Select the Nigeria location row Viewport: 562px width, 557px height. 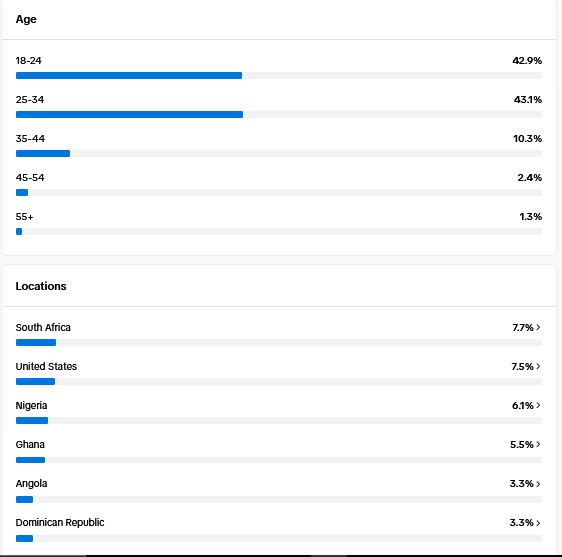[278, 412]
